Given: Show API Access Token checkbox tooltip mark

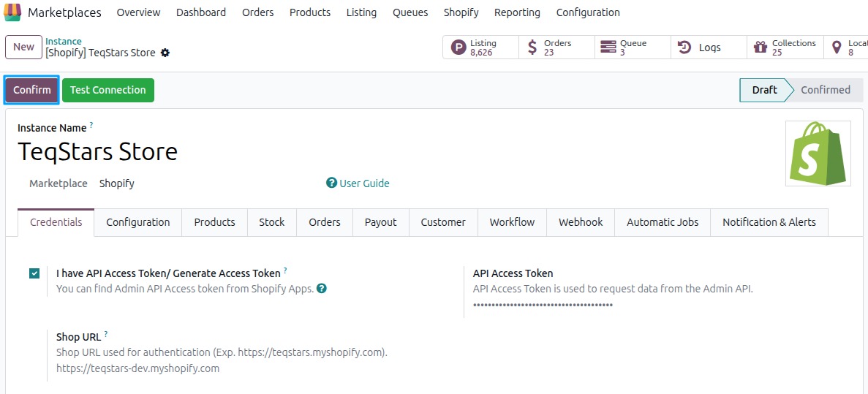Looking at the screenshot, I should (x=285, y=270).
